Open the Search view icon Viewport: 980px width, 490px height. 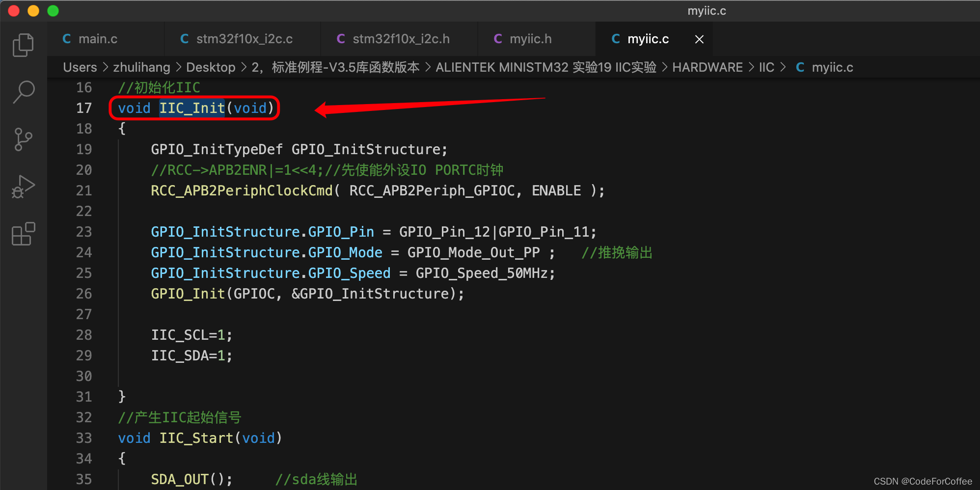[x=23, y=92]
